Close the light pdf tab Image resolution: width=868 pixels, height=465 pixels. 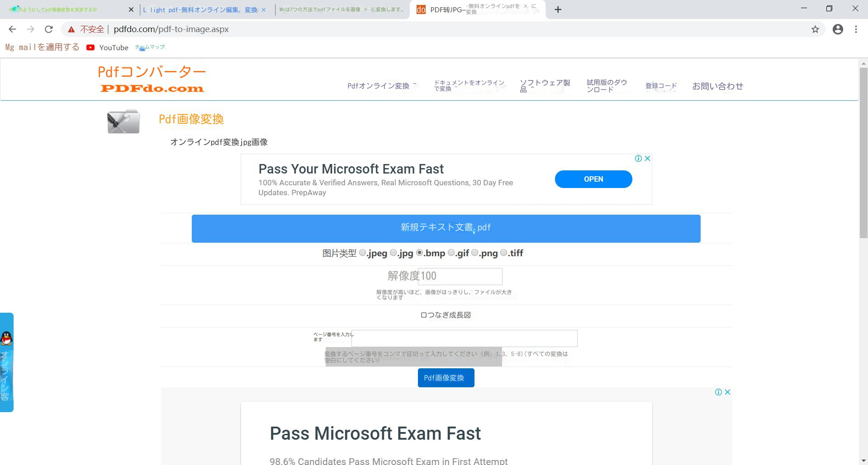264,9
